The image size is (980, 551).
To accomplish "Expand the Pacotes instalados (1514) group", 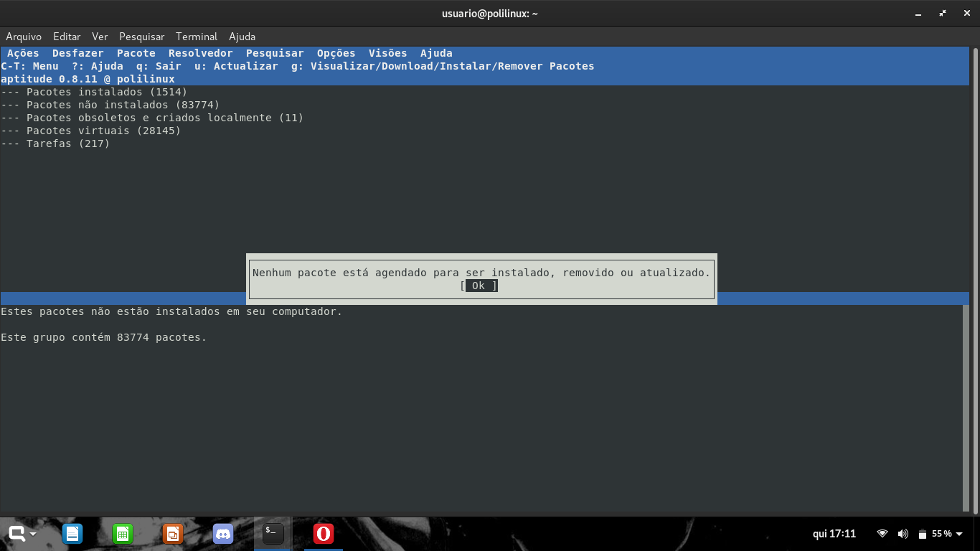I will 94,92.
